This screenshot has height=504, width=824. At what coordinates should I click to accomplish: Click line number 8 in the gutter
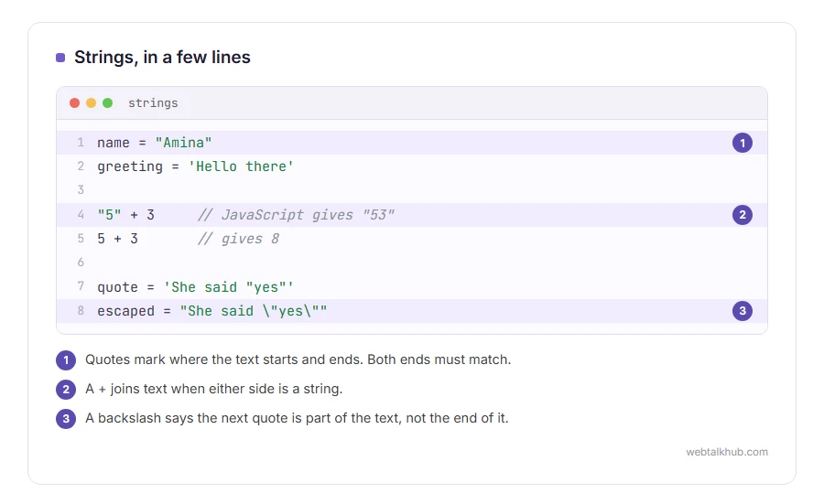[x=81, y=311]
